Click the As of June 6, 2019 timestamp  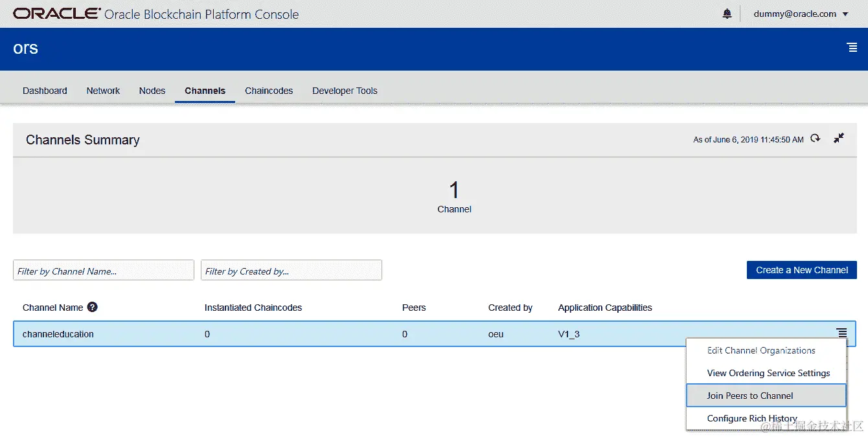[x=748, y=139]
